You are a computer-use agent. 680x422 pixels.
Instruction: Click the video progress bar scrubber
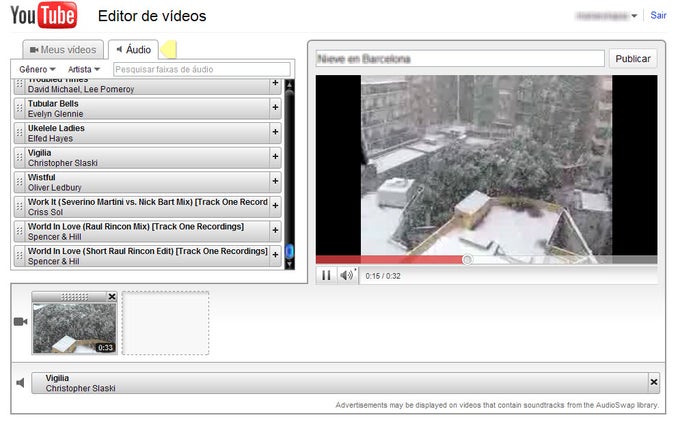tap(467, 260)
